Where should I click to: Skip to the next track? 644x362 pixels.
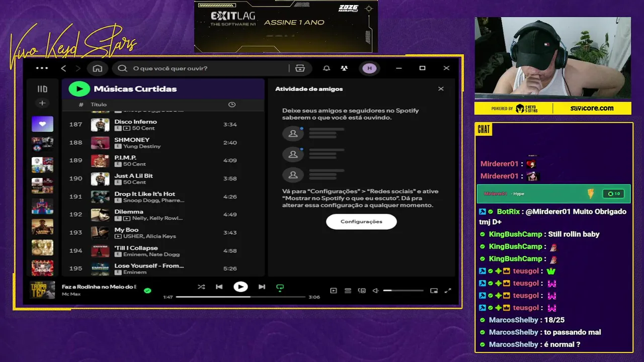[x=262, y=287]
